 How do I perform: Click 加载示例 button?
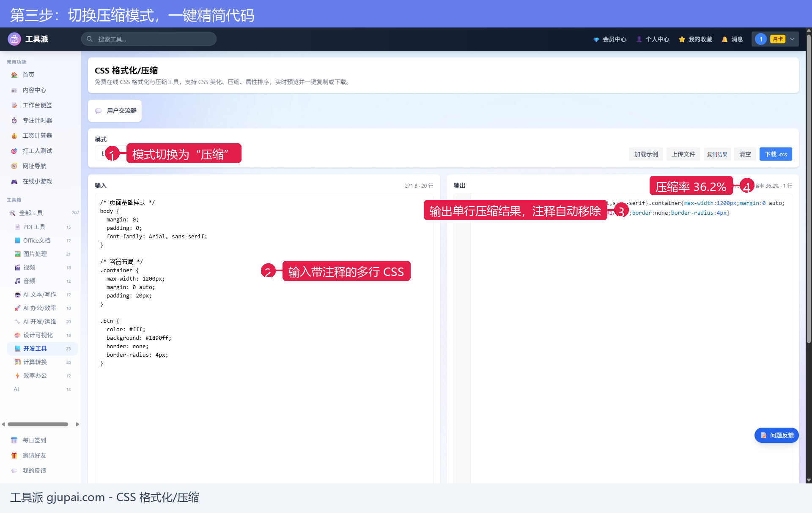646,154
